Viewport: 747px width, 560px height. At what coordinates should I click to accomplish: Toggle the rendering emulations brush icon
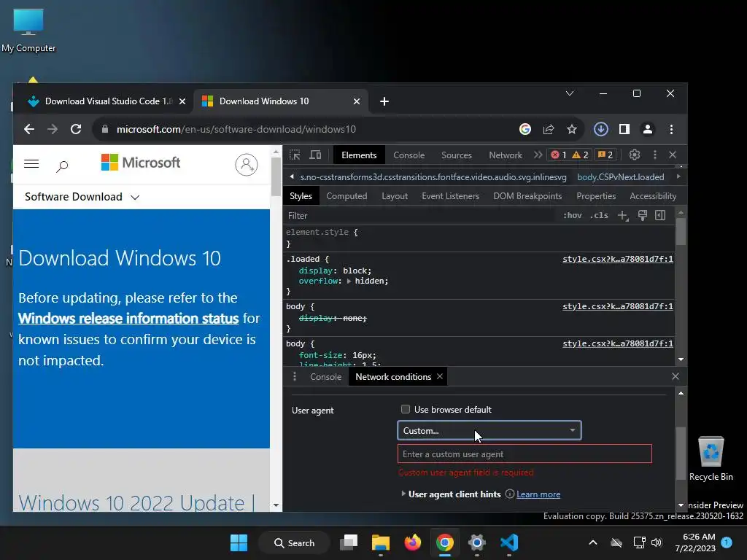click(642, 215)
